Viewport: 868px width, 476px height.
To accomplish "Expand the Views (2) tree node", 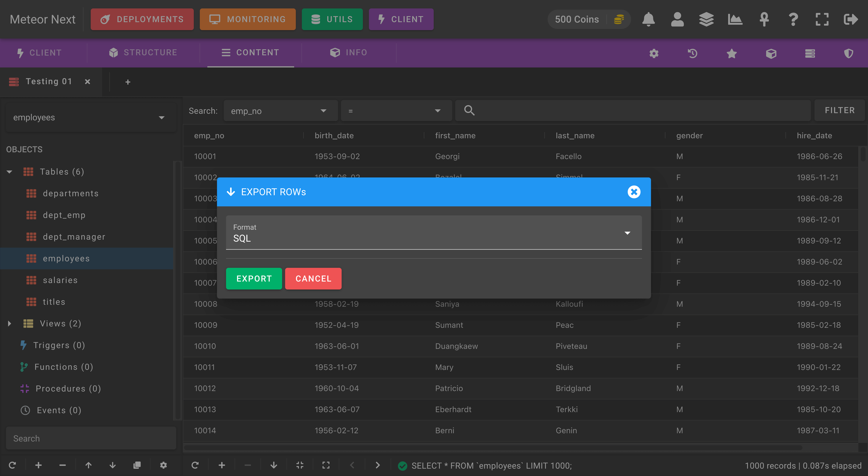I will tap(9, 323).
